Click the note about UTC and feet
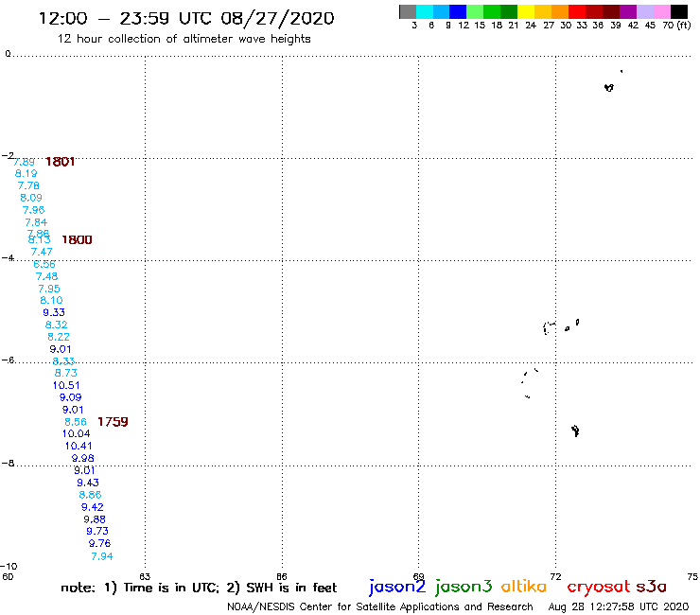Screen dimensions: 700x615 [199, 588]
